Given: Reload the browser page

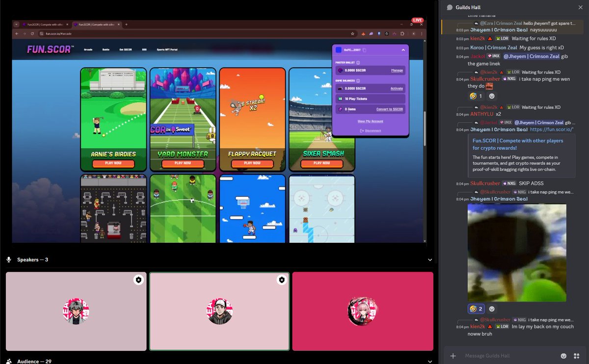Looking at the screenshot, I should (x=32, y=33).
